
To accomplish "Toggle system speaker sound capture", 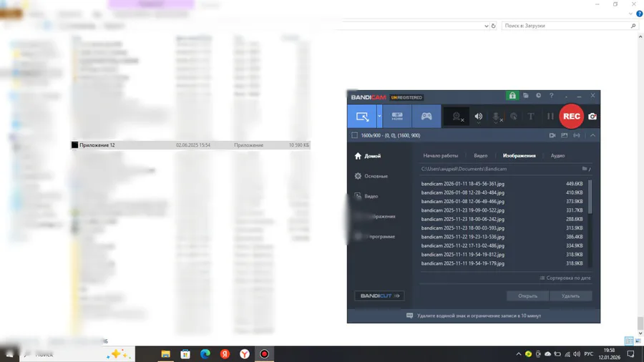I will 479,117.
